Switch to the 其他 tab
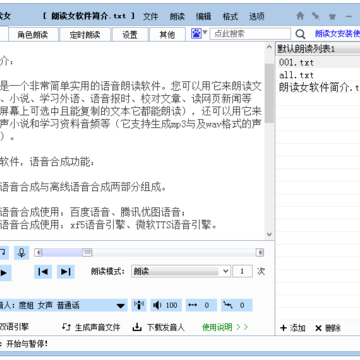This screenshot has width=360, height=360. click(167, 35)
